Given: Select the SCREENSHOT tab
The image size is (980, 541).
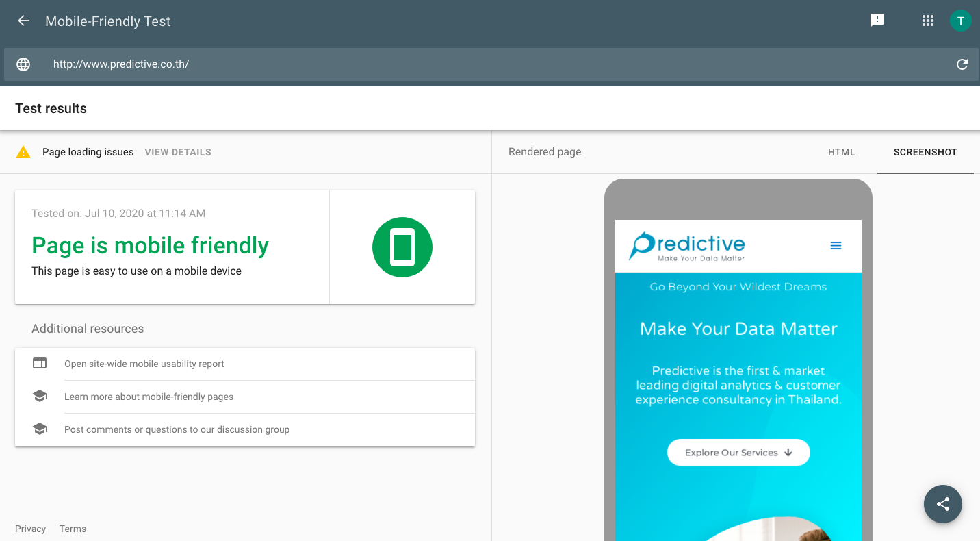Looking at the screenshot, I should [925, 152].
